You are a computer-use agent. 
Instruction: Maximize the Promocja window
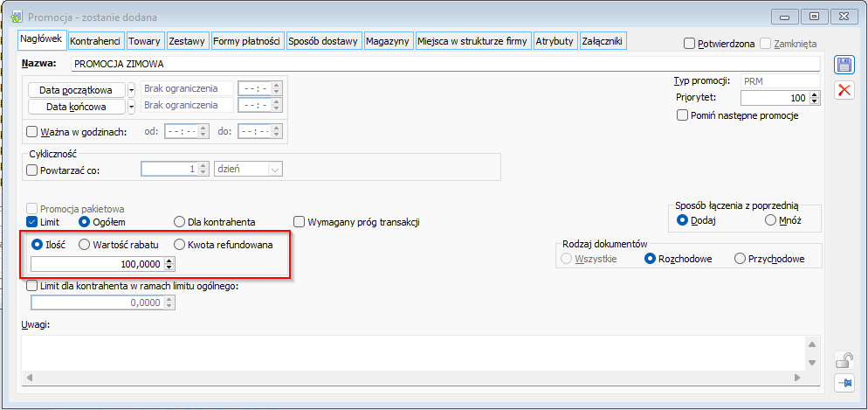[815, 17]
